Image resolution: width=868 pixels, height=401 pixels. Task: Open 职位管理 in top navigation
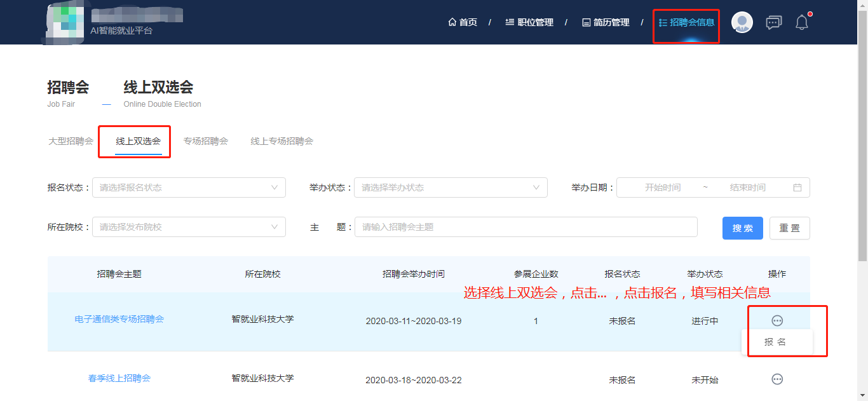tap(529, 22)
